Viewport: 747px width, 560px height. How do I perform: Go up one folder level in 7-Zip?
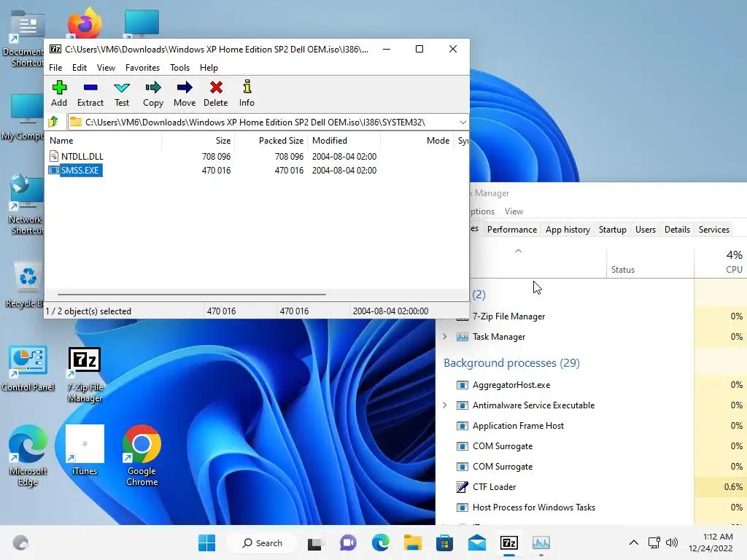click(53, 122)
